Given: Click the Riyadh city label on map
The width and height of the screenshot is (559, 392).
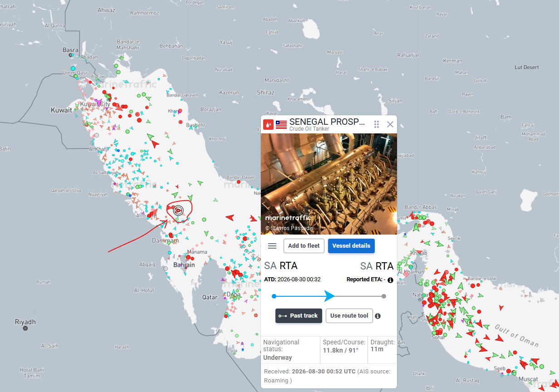Looking at the screenshot, I should click(25, 322).
